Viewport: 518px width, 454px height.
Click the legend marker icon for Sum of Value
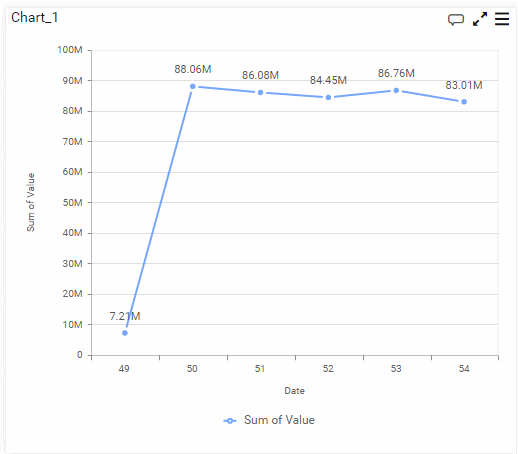pyautogui.click(x=230, y=421)
